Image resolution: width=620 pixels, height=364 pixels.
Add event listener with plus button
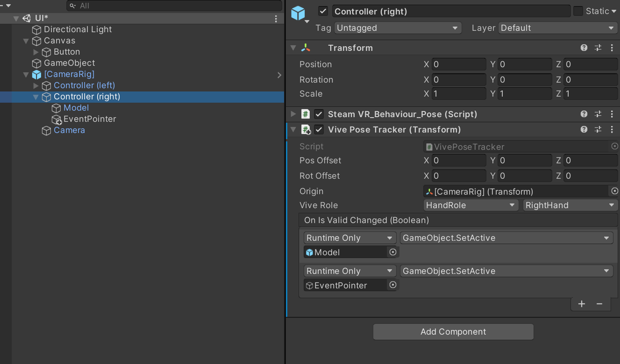(x=582, y=304)
